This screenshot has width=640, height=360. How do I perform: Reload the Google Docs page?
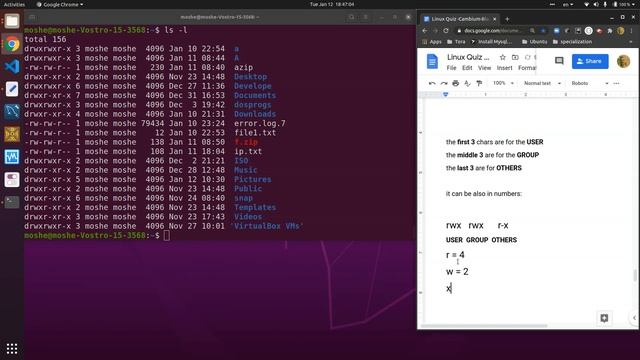pyautogui.click(x=446, y=31)
